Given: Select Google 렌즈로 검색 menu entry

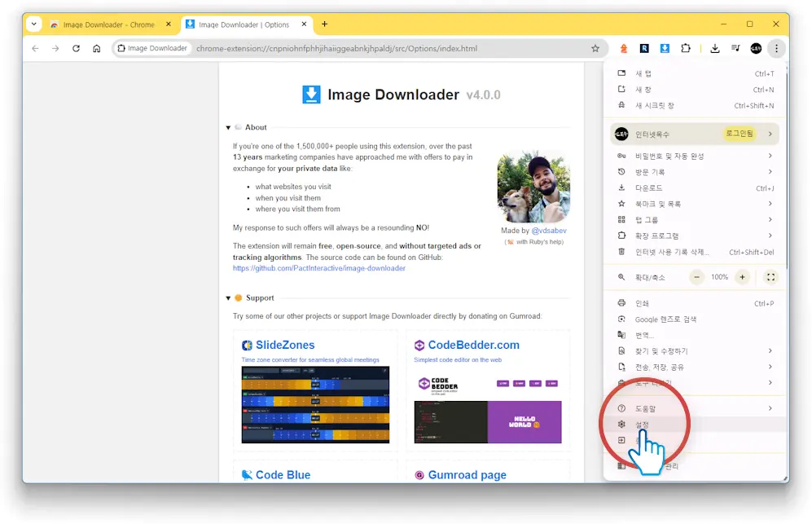Looking at the screenshot, I should point(695,319).
